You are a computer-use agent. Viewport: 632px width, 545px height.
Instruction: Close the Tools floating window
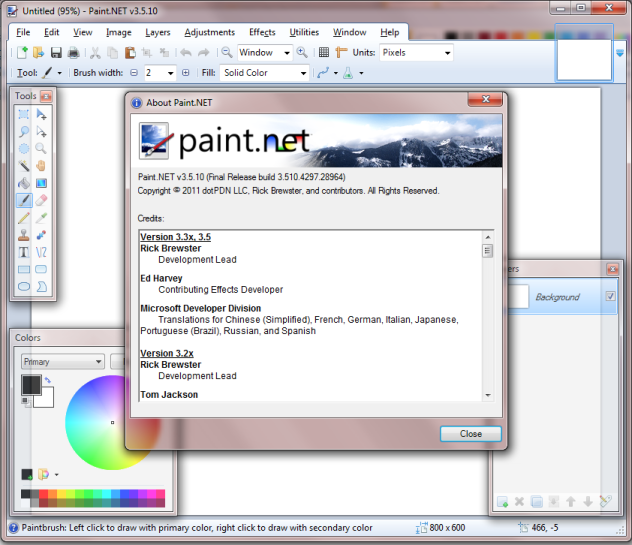(x=46, y=96)
